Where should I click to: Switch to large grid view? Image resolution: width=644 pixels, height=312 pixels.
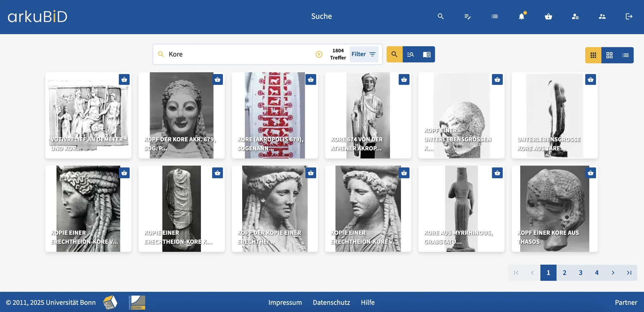point(609,55)
